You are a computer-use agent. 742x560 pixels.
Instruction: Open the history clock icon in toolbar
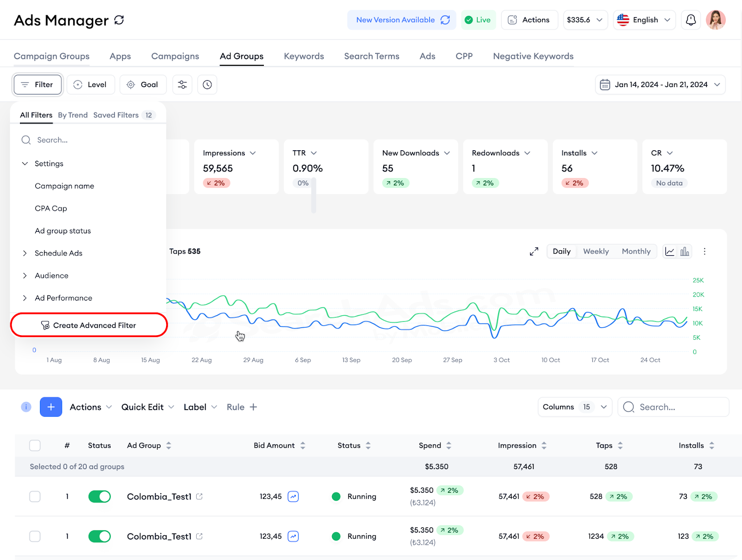[x=207, y=85]
